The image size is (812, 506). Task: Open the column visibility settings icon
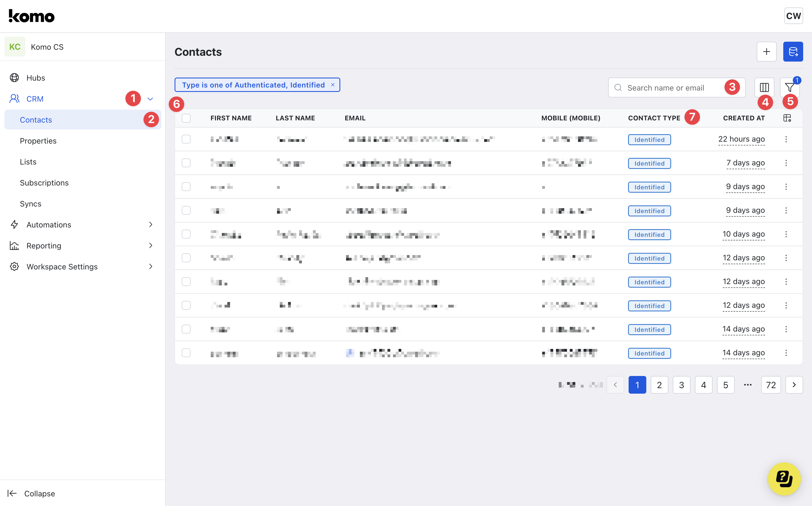pos(764,88)
